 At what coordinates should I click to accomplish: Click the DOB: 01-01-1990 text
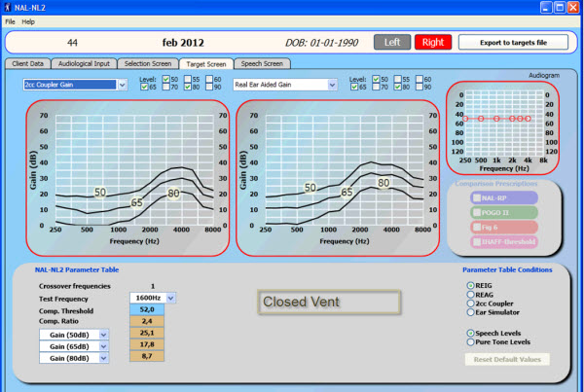pyautogui.click(x=321, y=43)
